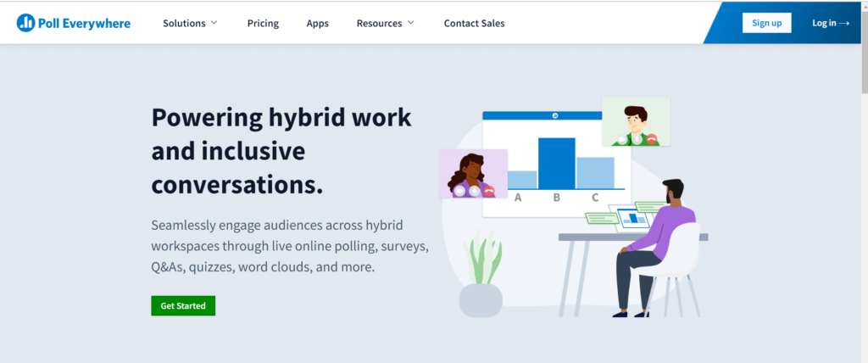The height and width of the screenshot is (363, 868).
Task: Click the tall dark blue bar B in the chart
Action: tap(556, 163)
